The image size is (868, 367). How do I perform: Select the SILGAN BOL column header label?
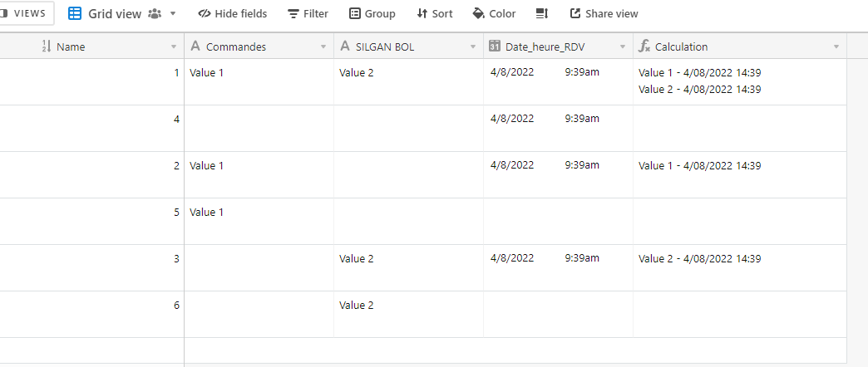385,47
